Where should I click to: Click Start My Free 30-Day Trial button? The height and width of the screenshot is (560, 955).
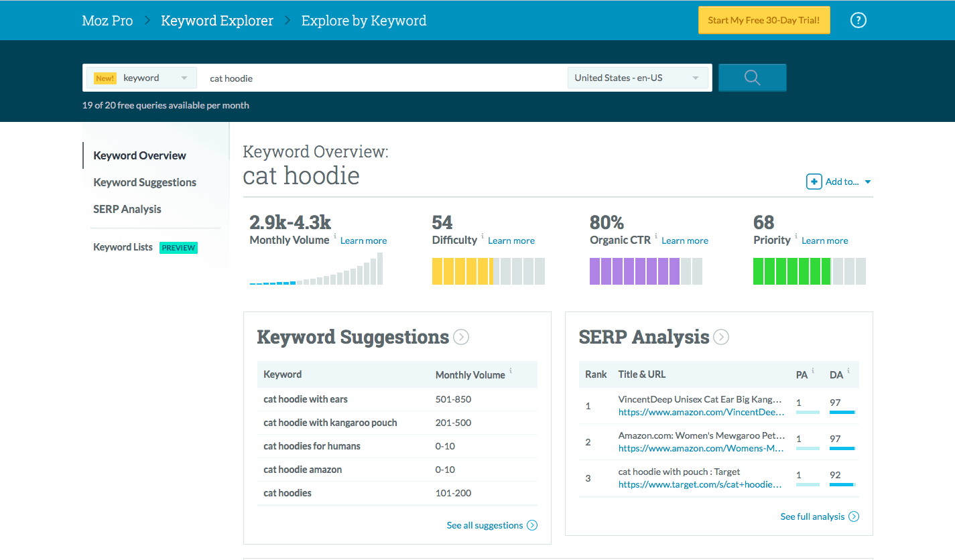point(763,20)
